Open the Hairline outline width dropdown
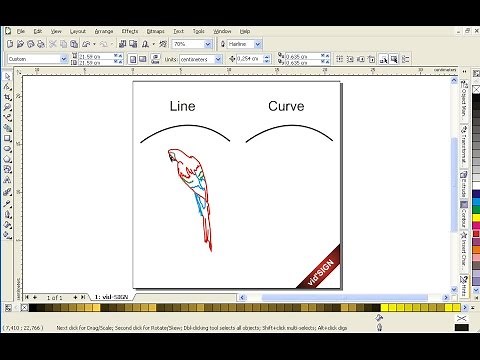 click(x=258, y=44)
